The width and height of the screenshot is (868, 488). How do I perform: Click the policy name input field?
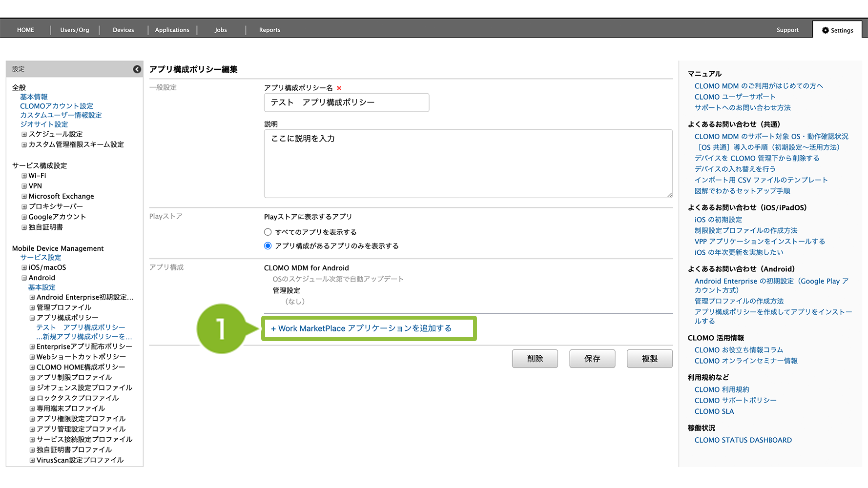[346, 102]
